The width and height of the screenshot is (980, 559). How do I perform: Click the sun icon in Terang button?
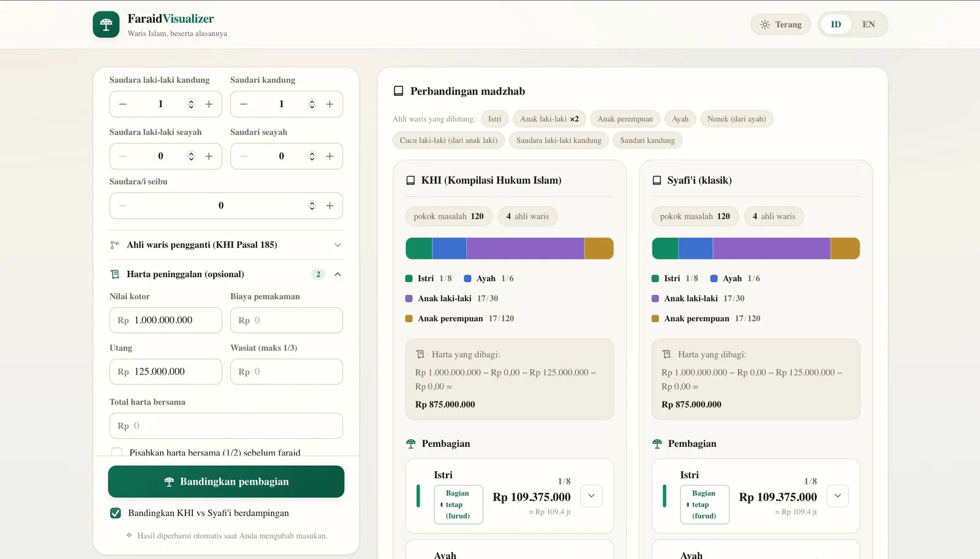(765, 25)
